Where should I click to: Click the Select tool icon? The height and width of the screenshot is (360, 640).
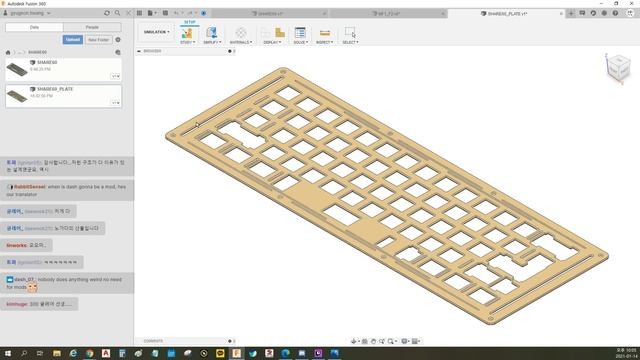pos(350,33)
